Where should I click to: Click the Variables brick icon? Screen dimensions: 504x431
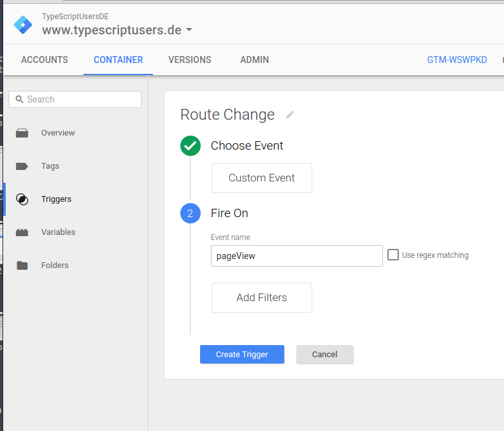coord(22,232)
